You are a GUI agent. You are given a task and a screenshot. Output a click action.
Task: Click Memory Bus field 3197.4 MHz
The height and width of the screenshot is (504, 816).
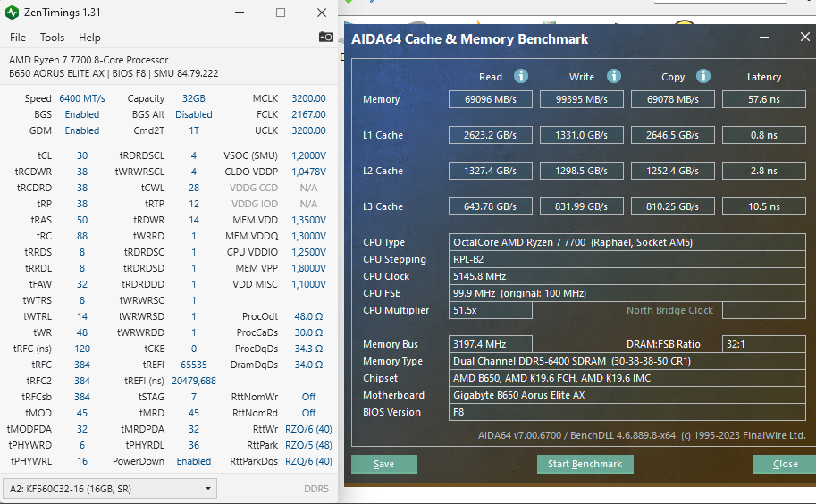tap(490, 344)
